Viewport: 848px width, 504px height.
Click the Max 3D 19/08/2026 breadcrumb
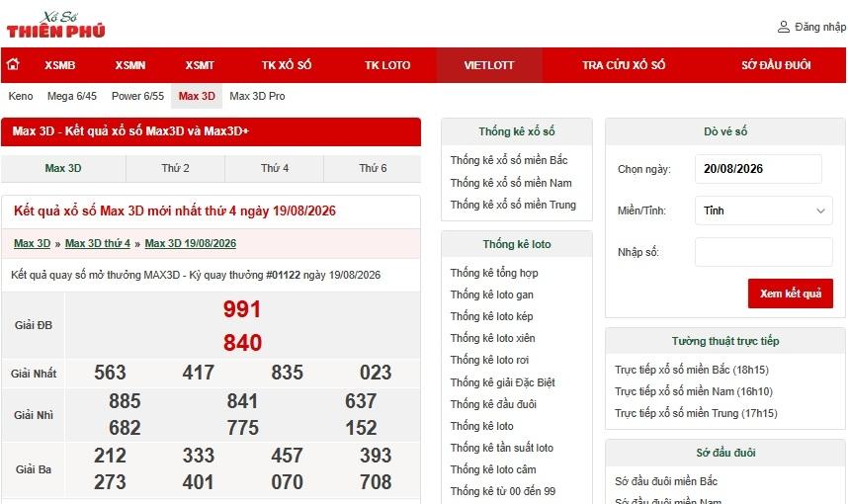click(x=191, y=243)
